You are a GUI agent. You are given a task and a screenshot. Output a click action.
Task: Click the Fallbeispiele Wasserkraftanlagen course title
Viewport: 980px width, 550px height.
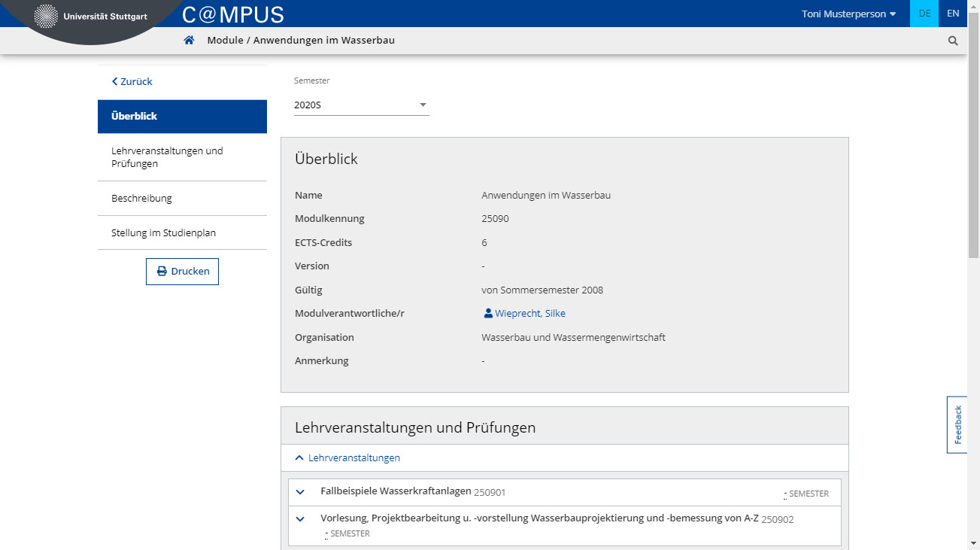396,491
